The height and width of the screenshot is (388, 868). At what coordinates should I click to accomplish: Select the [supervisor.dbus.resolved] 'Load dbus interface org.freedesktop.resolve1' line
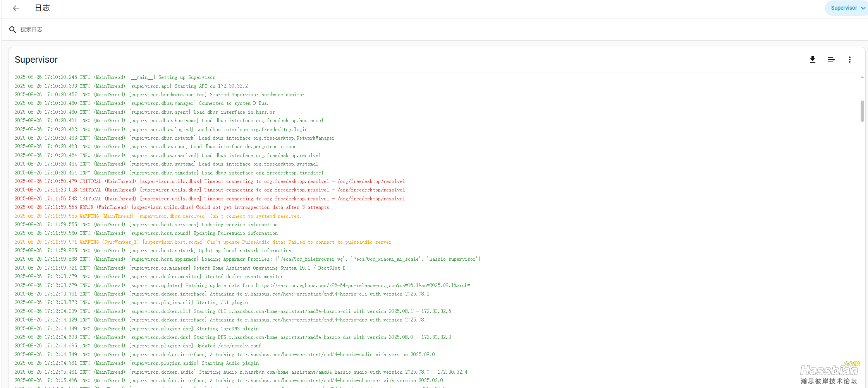[168, 156]
